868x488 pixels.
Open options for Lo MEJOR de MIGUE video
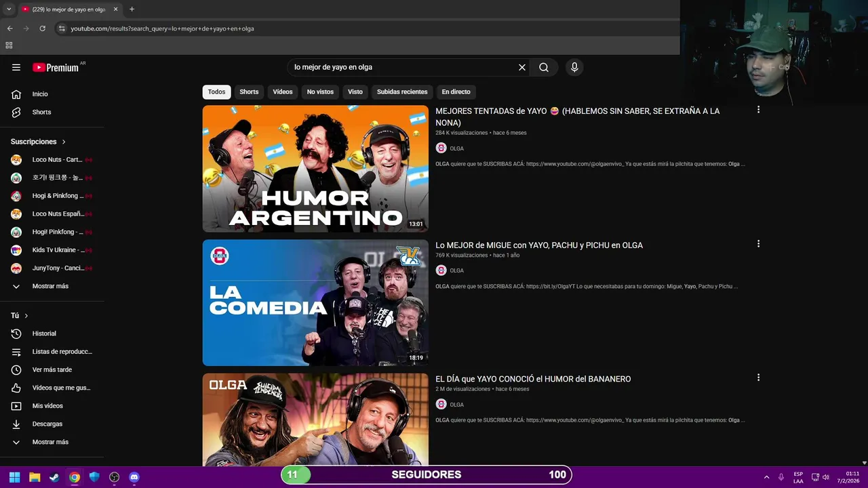point(758,243)
